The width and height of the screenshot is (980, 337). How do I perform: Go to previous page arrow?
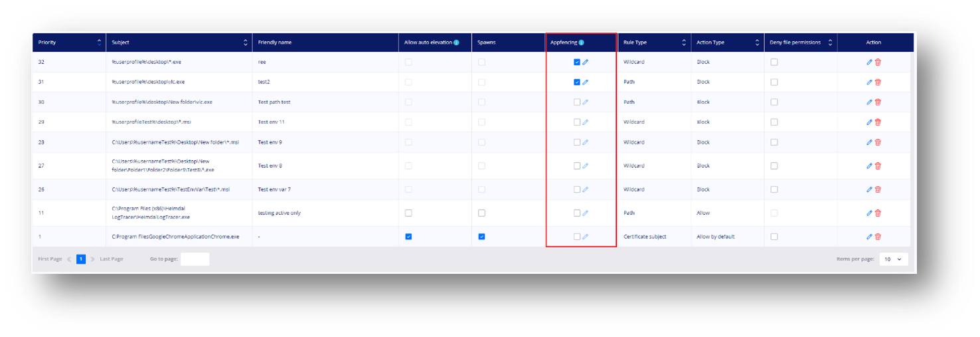coord(69,259)
